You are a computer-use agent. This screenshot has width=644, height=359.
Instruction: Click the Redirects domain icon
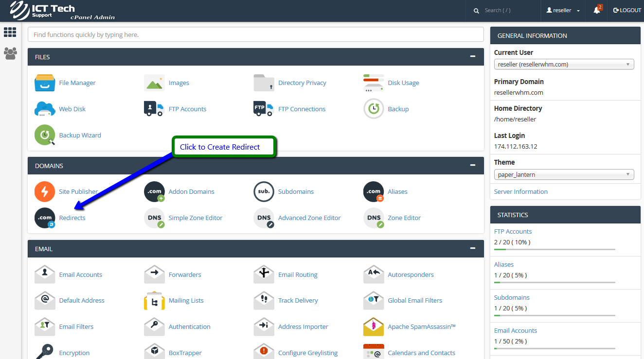click(x=45, y=218)
